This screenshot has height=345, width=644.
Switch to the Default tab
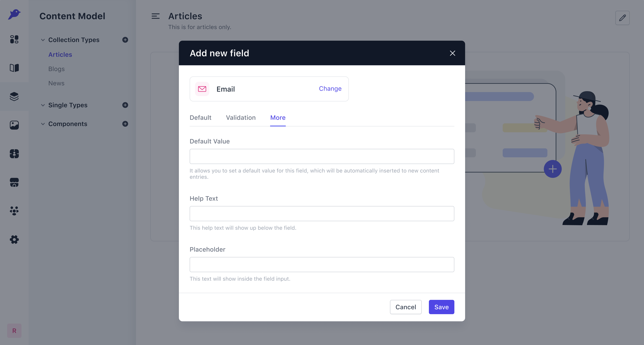(201, 118)
